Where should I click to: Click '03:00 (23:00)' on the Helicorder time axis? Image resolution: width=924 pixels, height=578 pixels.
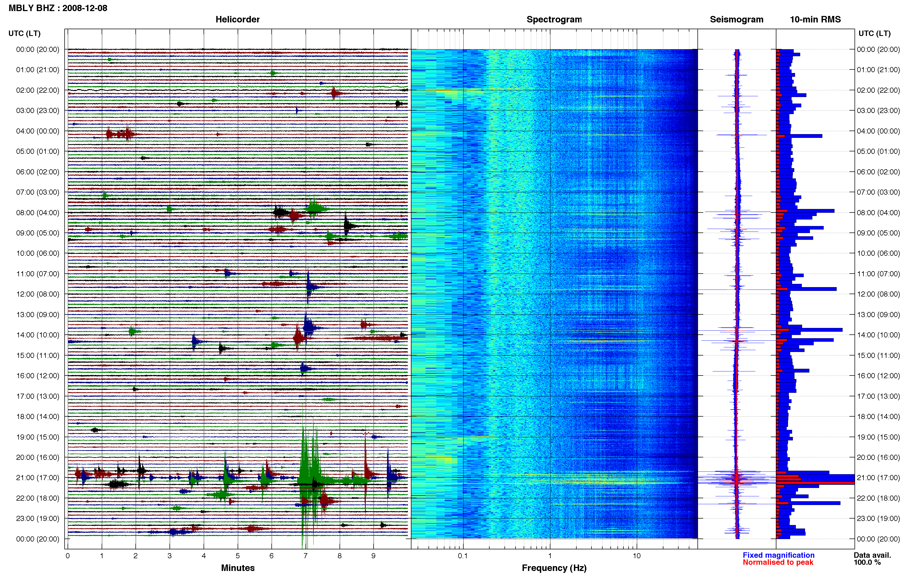point(38,111)
